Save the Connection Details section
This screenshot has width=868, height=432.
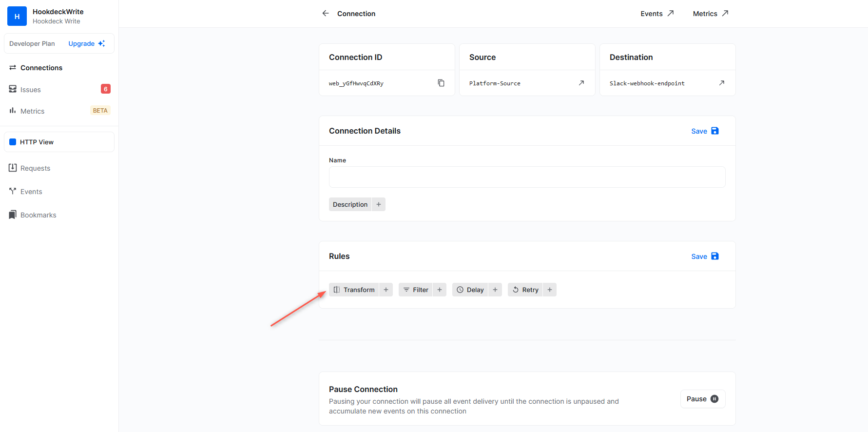[705, 131]
